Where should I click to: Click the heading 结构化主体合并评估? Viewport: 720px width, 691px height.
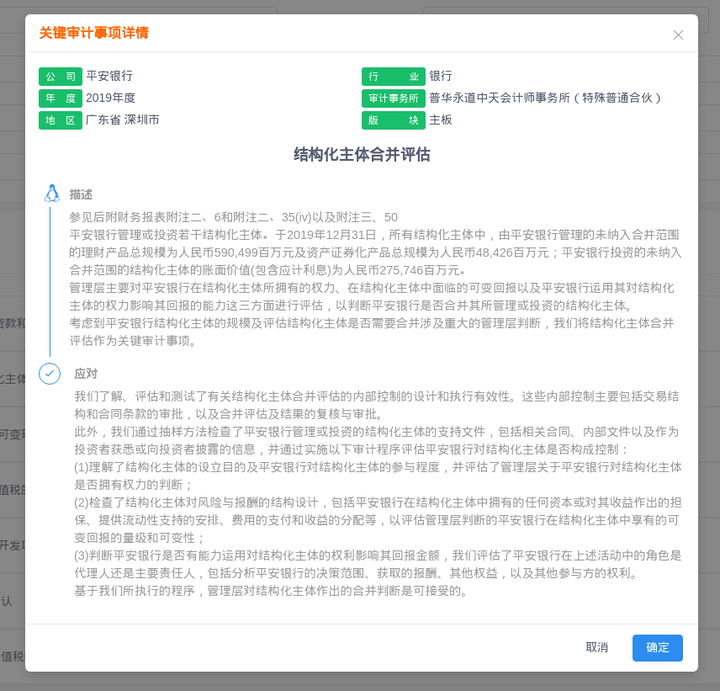click(362, 154)
